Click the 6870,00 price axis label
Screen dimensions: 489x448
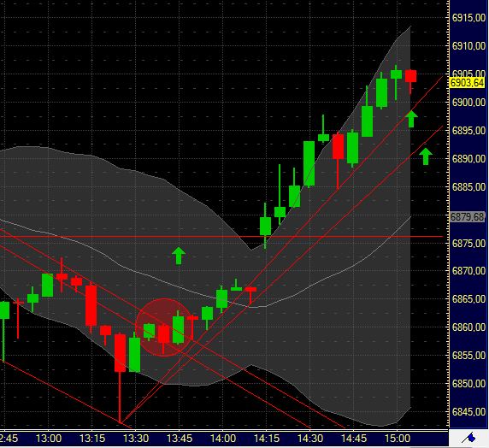[x=468, y=271]
